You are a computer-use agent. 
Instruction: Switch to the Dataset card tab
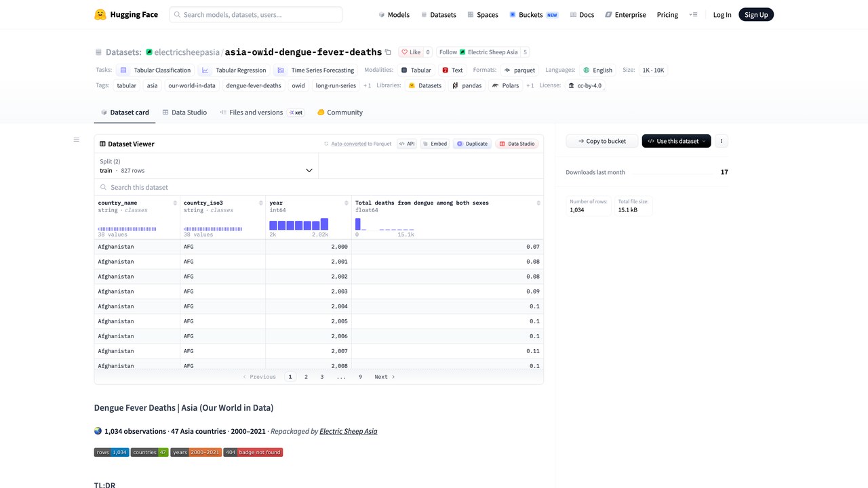pyautogui.click(x=125, y=113)
